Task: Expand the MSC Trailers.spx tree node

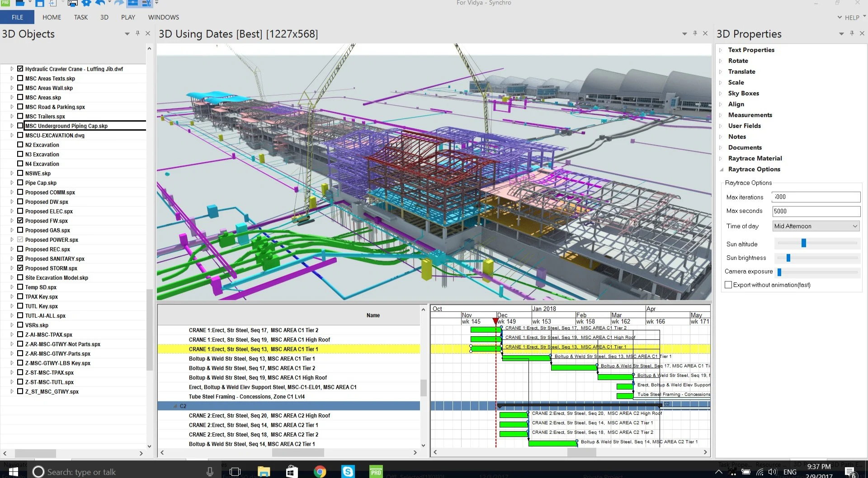Action: tap(12, 116)
